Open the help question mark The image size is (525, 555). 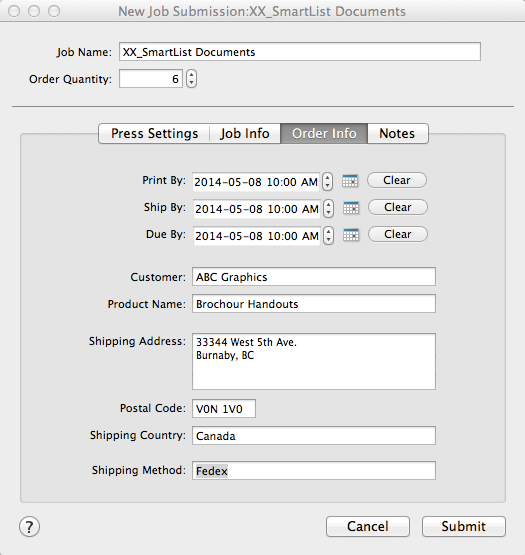(29, 527)
